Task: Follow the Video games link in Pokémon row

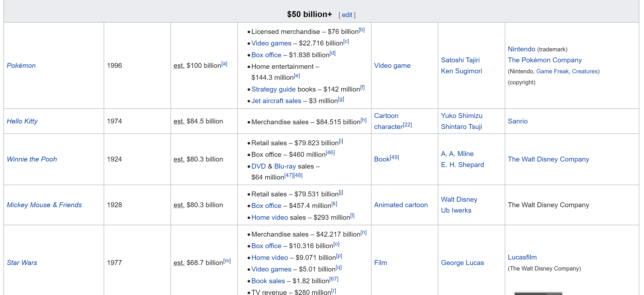Action: 271,43
